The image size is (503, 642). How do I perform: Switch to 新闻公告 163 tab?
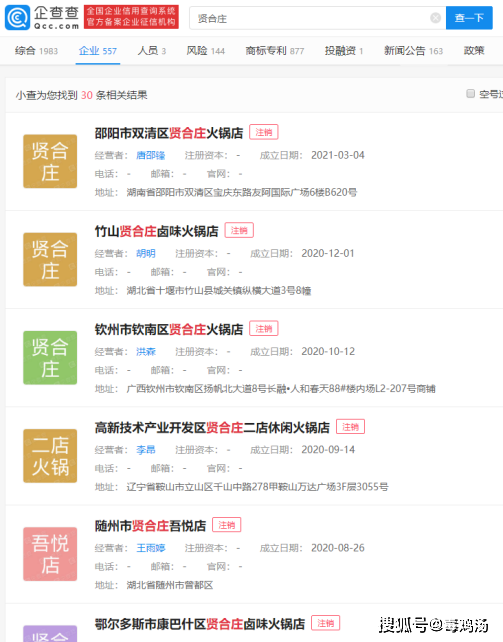(x=413, y=51)
